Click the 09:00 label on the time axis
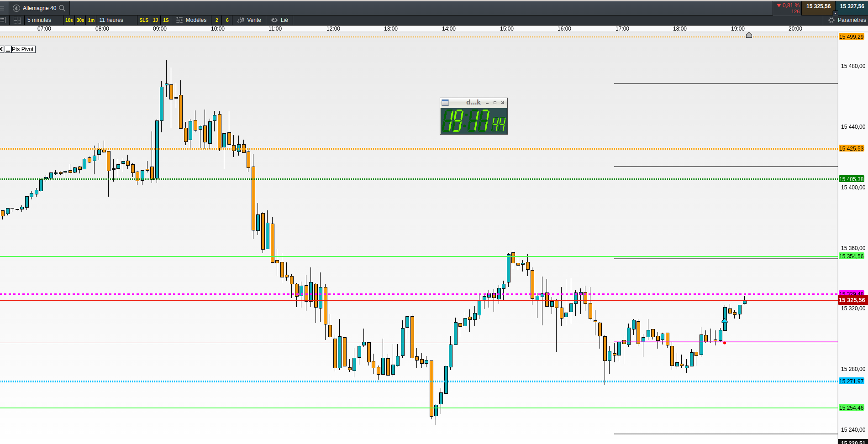 (x=160, y=29)
